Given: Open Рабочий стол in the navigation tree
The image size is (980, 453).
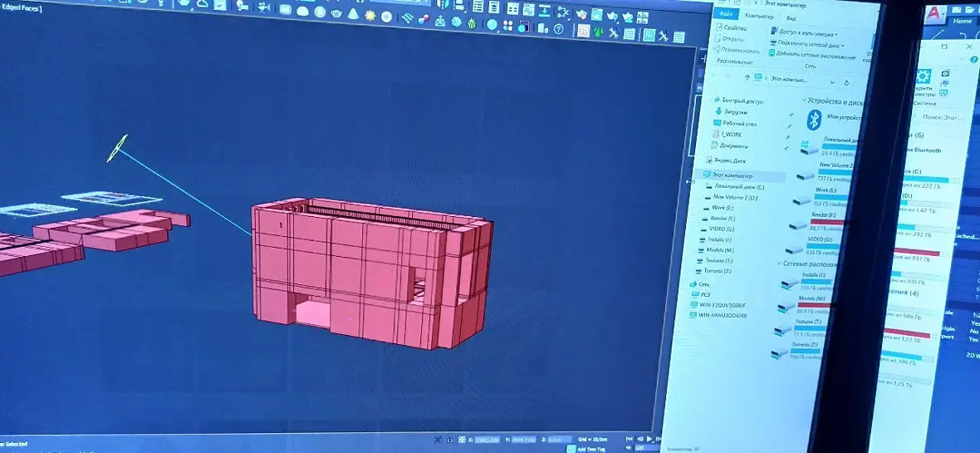Looking at the screenshot, I should (x=735, y=123).
